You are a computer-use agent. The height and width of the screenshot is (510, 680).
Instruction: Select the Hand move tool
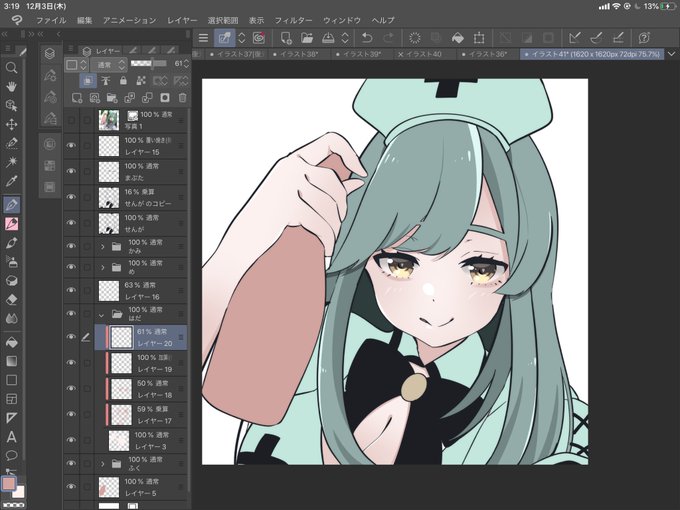(x=11, y=86)
